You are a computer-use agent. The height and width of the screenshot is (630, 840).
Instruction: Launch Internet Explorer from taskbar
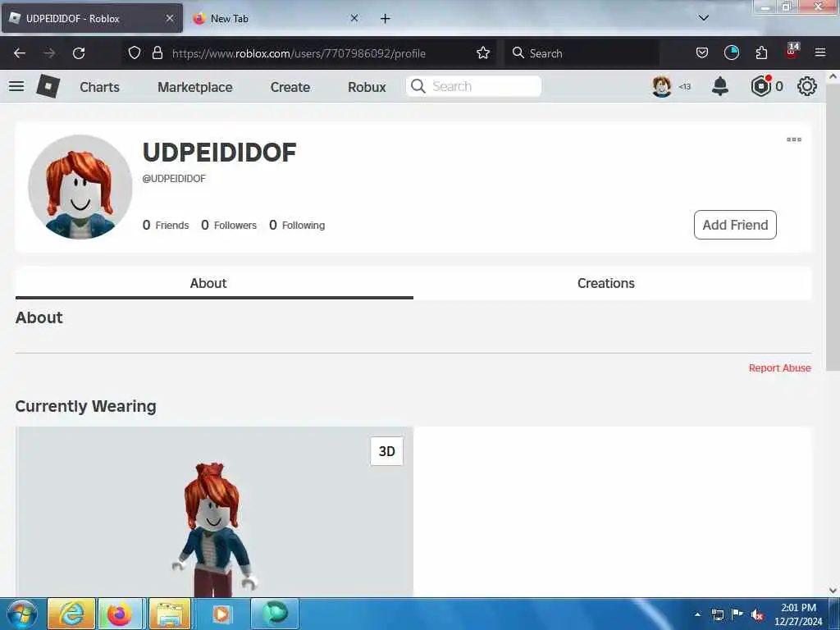pos(71,614)
